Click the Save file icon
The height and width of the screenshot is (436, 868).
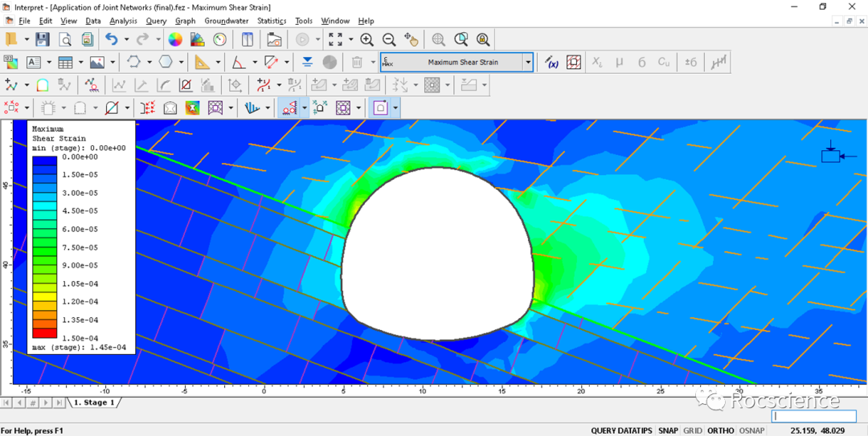point(43,39)
